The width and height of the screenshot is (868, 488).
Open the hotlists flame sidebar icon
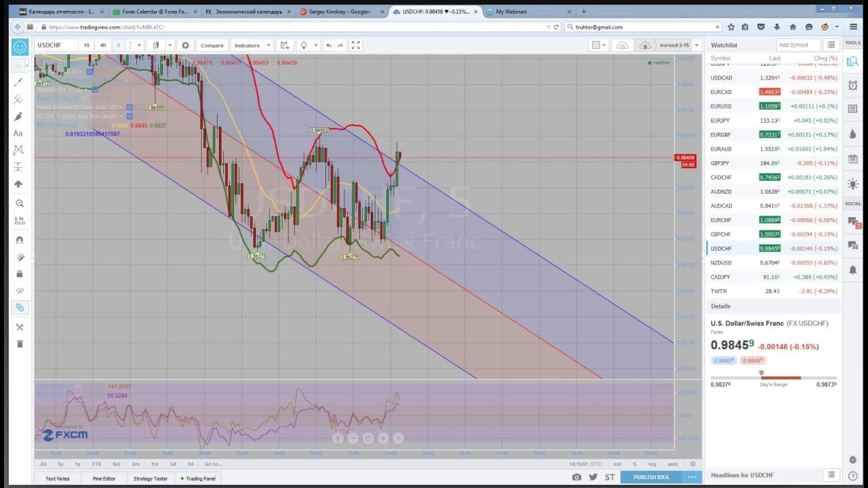click(853, 134)
